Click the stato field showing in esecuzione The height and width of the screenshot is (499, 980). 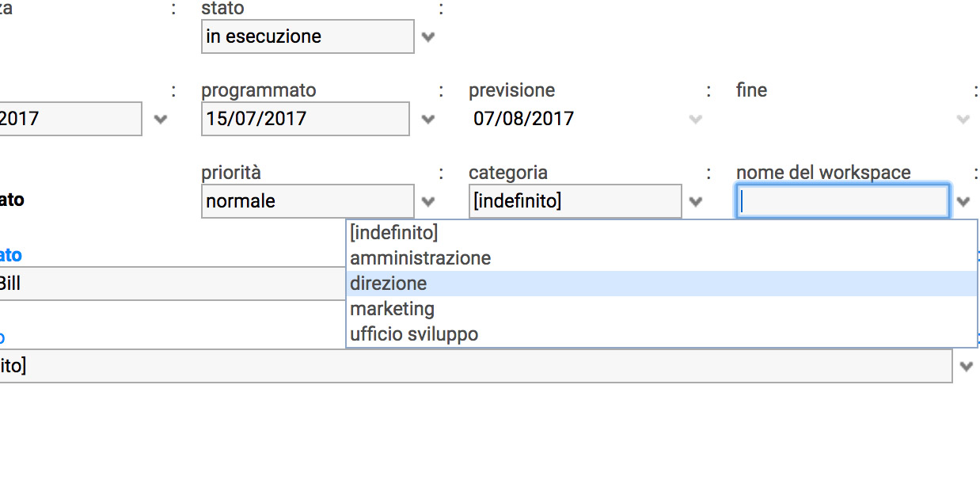point(308,36)
